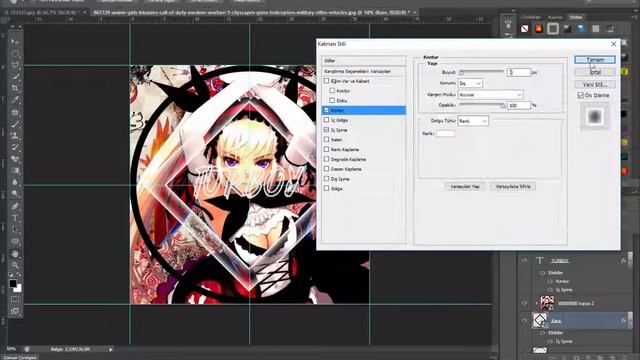640x360 pixels.
Task: Enable Dış Işıma checkbox
Action: point(327,179)
